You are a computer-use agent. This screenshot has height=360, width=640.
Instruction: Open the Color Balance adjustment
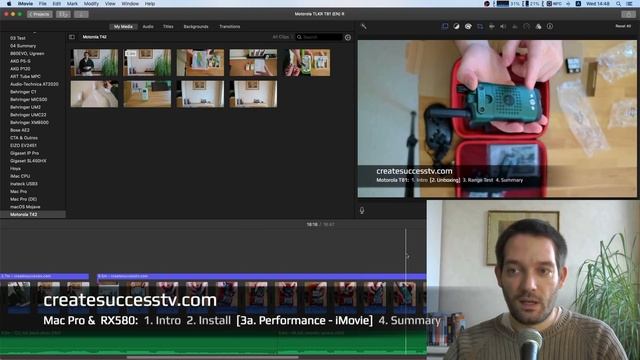(x=456, y=27)
